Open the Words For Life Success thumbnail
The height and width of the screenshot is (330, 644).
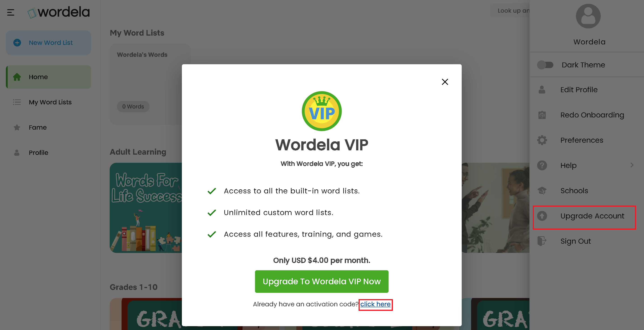(146, 208)
